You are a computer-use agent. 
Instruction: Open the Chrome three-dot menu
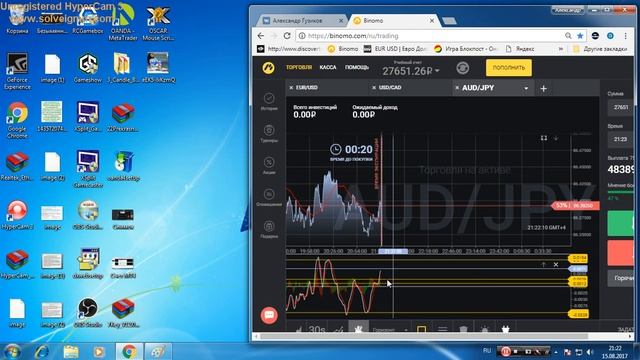click(625, 36)
